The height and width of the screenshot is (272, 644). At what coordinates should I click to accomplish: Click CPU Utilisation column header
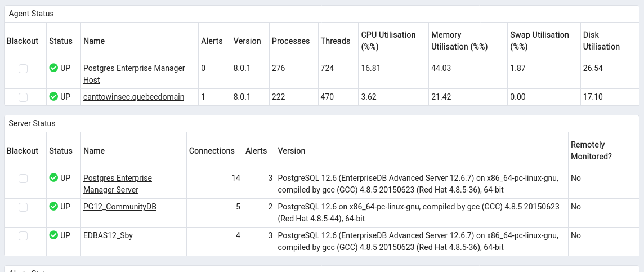(x=388, y=41)
